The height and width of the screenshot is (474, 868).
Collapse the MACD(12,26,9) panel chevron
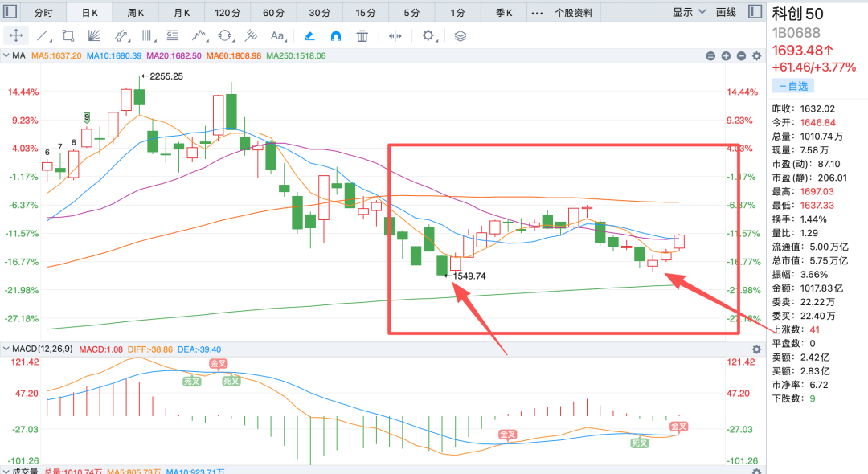[x=6, y=349]
